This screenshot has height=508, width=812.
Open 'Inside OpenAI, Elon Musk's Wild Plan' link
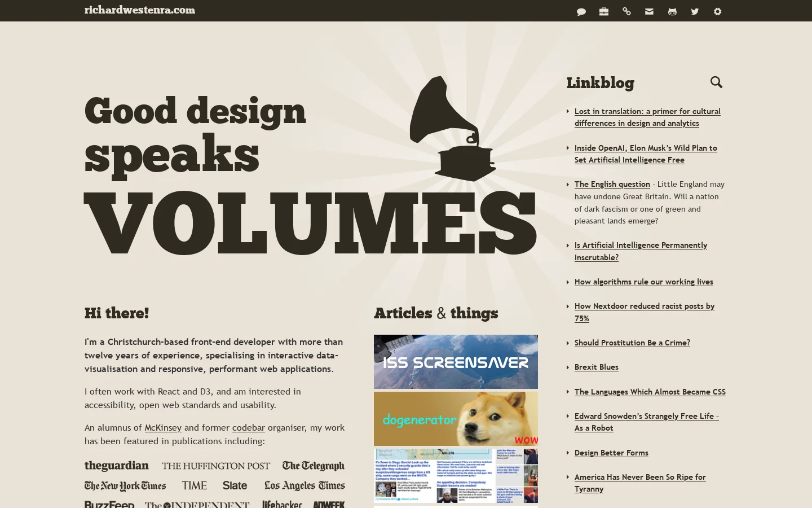(x=646, y=154)
